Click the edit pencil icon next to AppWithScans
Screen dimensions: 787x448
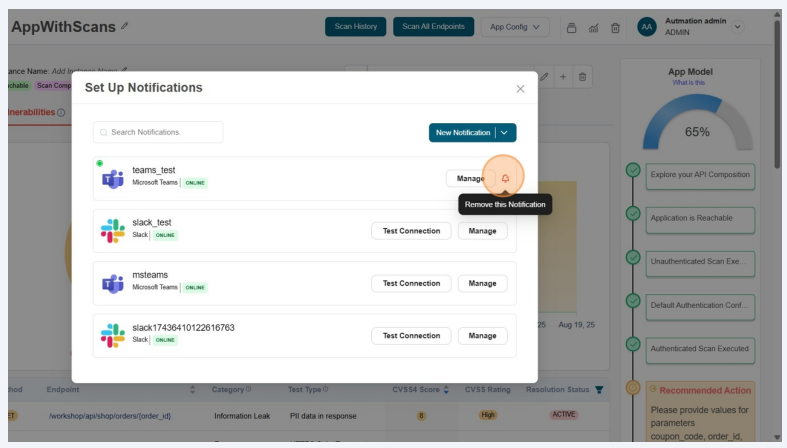[x=125, y=27]
